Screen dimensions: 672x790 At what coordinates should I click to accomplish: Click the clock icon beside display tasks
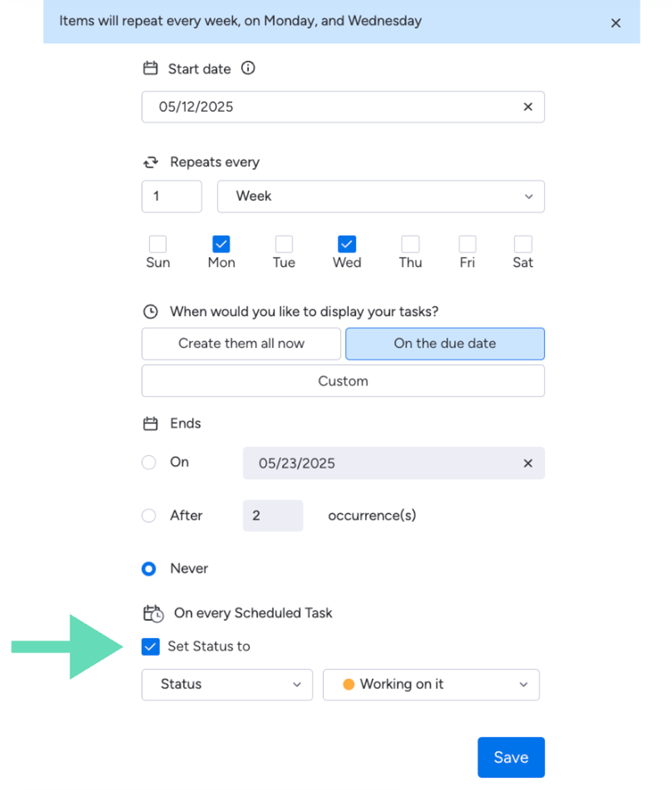click(x=151, y=311)
